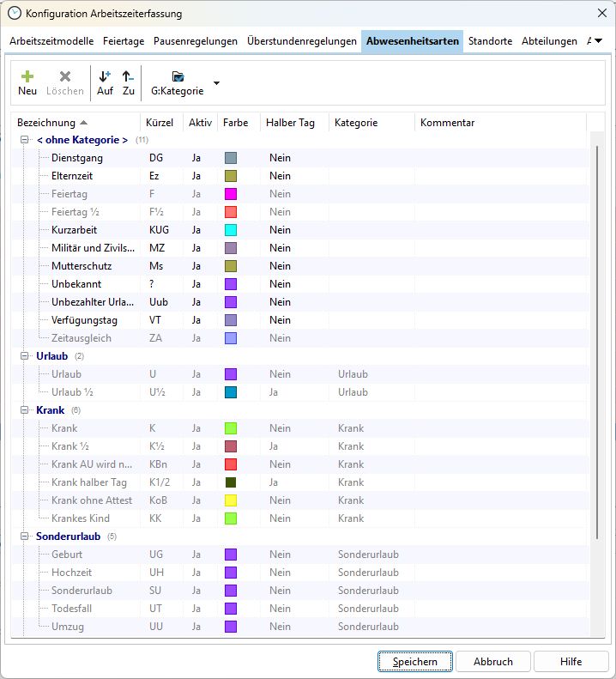This screenshot has height=679, width=616.
Task: Click the Abbruch button
Action: [492, 662]
